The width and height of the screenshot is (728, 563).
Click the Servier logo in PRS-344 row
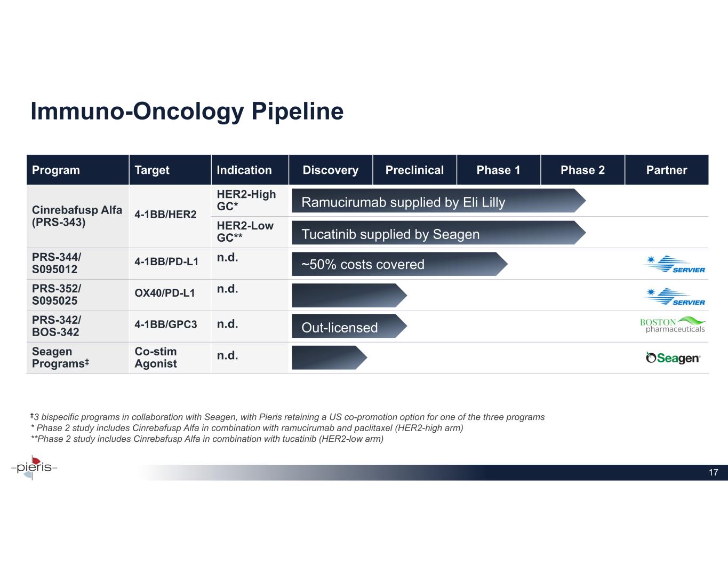[x=674, y=264]
